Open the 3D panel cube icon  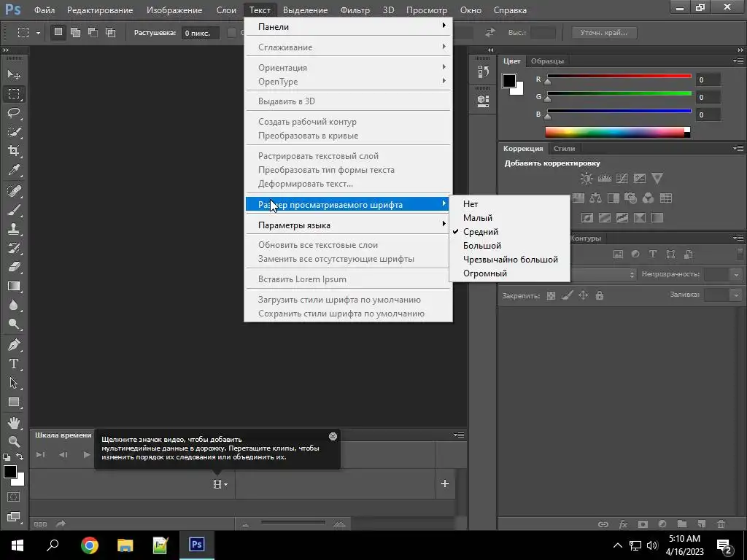click(x=483, y=100)
